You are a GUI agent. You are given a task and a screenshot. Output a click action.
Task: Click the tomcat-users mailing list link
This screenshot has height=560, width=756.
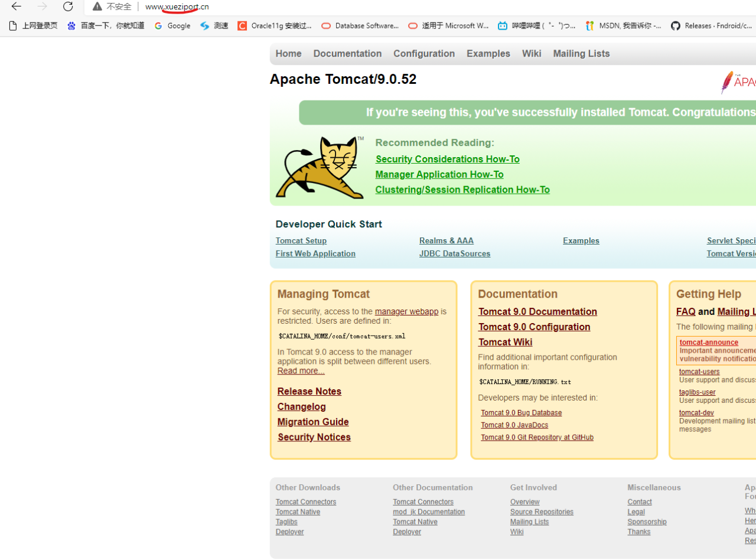click(699, 372)
